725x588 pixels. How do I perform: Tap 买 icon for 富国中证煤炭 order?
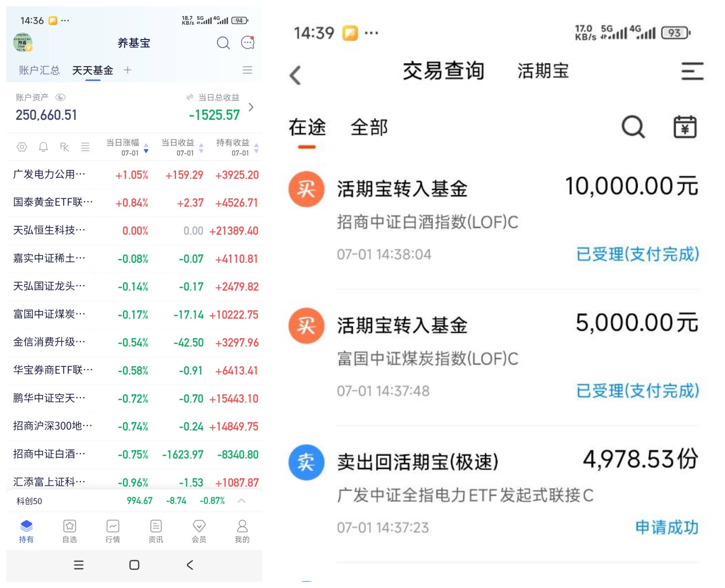click(x=307, y=326)
